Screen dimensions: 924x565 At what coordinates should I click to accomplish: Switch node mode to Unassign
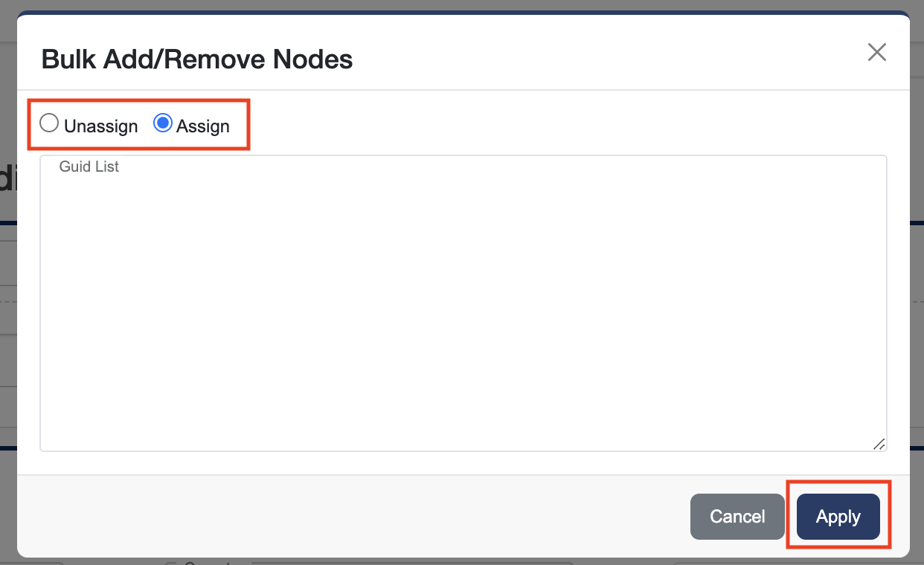49,123
